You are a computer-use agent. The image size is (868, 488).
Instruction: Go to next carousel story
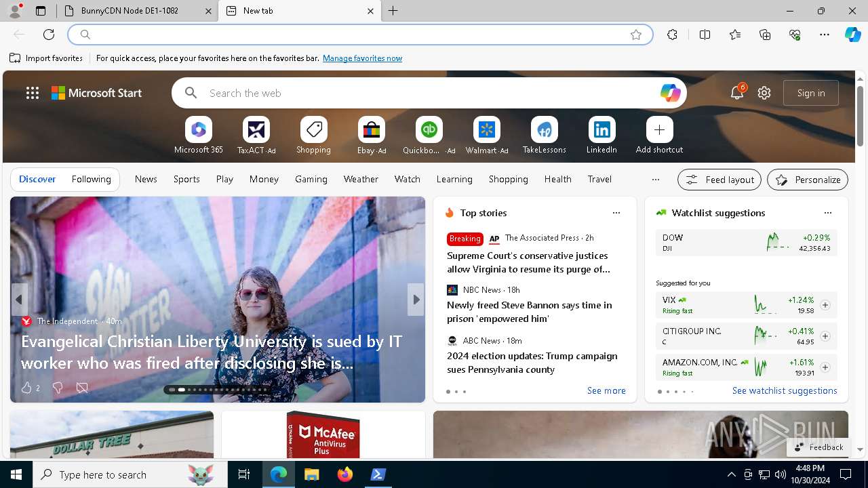(416, 299)
